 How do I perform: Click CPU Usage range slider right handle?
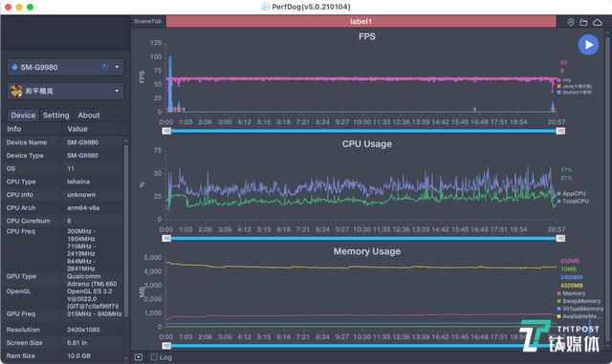pos(560,238)
